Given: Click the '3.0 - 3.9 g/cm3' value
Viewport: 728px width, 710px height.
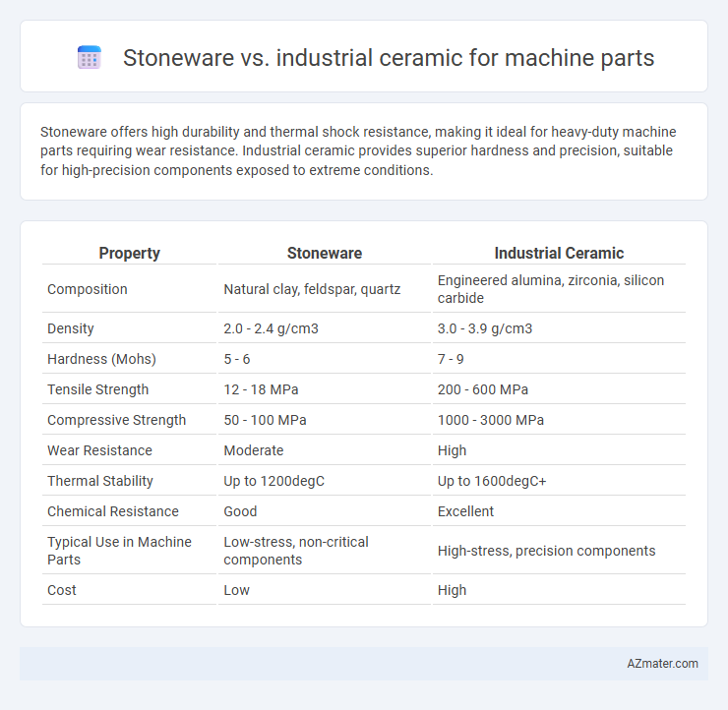Looking at the screenshot, I should pyautogui.click(x=485, y=328).
